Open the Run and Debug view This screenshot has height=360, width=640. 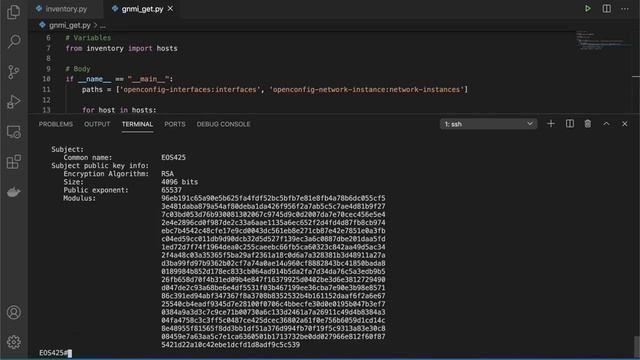click(13, 102)
